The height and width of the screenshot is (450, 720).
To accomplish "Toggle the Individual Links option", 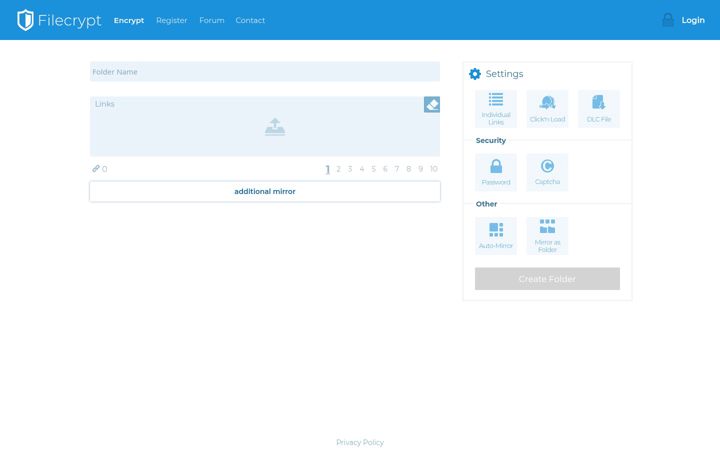I will point(496,109).
